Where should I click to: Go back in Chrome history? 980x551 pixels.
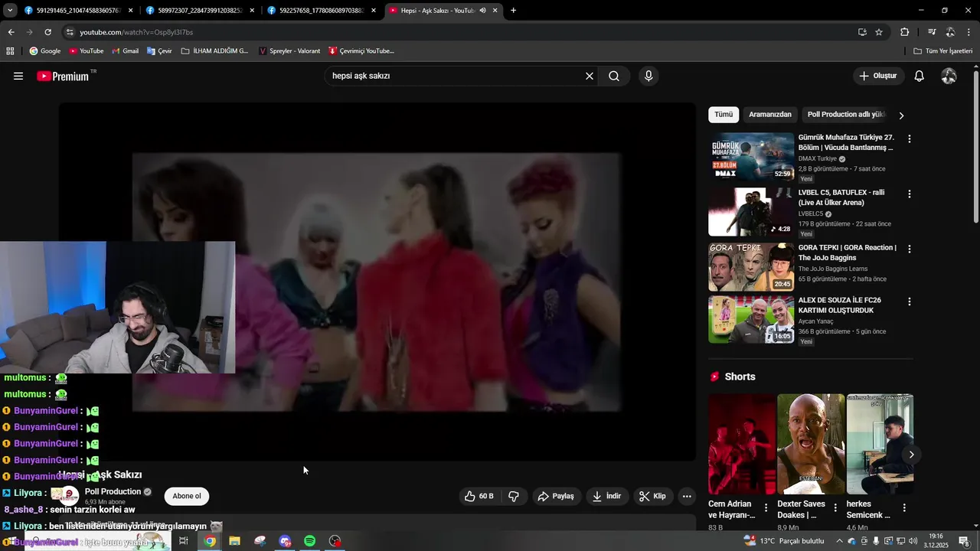[x=11, y=32]
